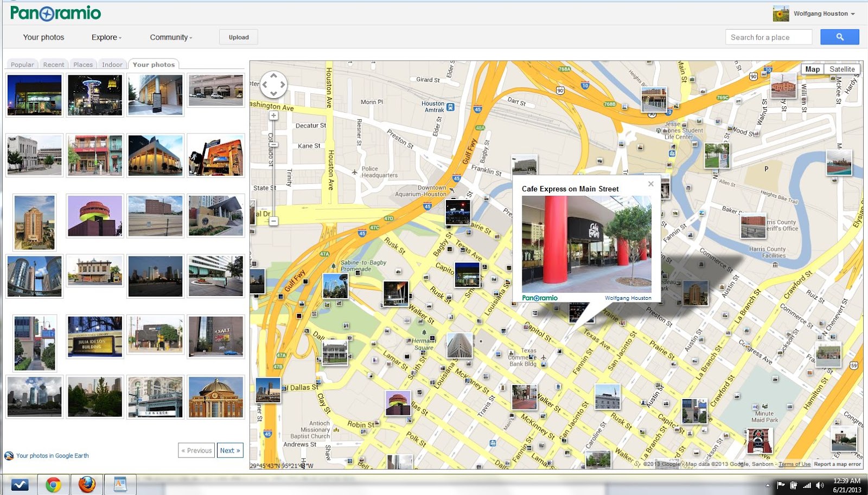Click the sunflower user avatar

point(781,14)
